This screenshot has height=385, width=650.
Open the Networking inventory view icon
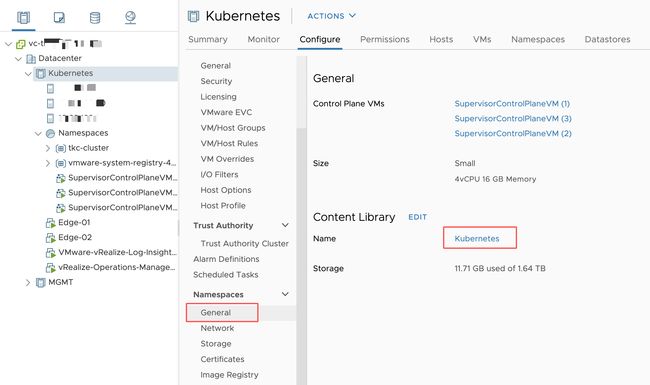(130, 17)
